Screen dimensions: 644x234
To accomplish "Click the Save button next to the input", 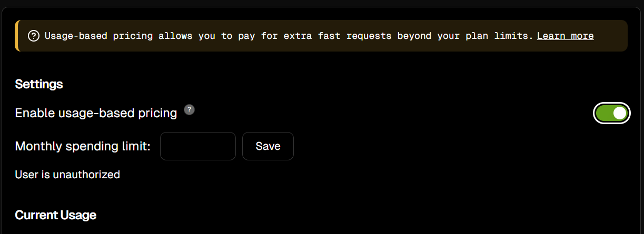I will 268,146.
